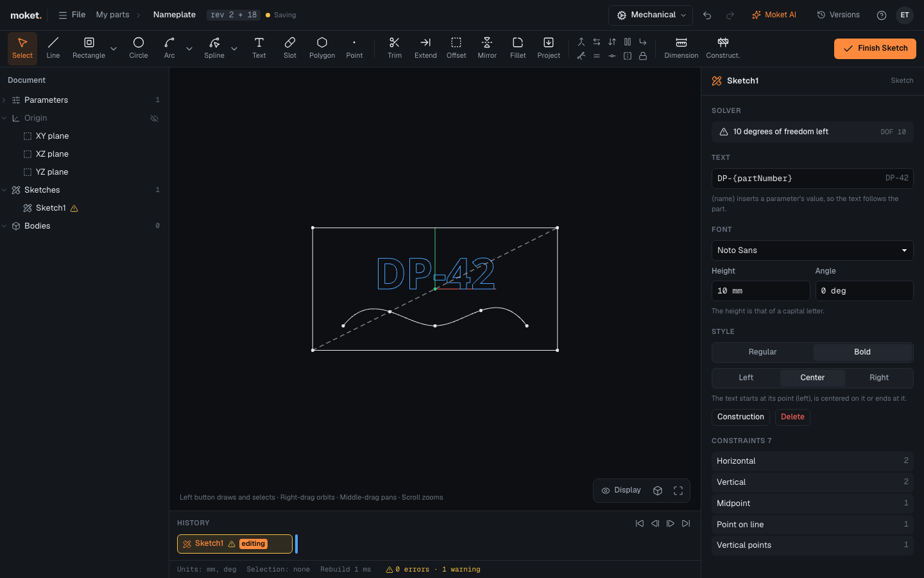Activate the Offset tool

(456, 48)
